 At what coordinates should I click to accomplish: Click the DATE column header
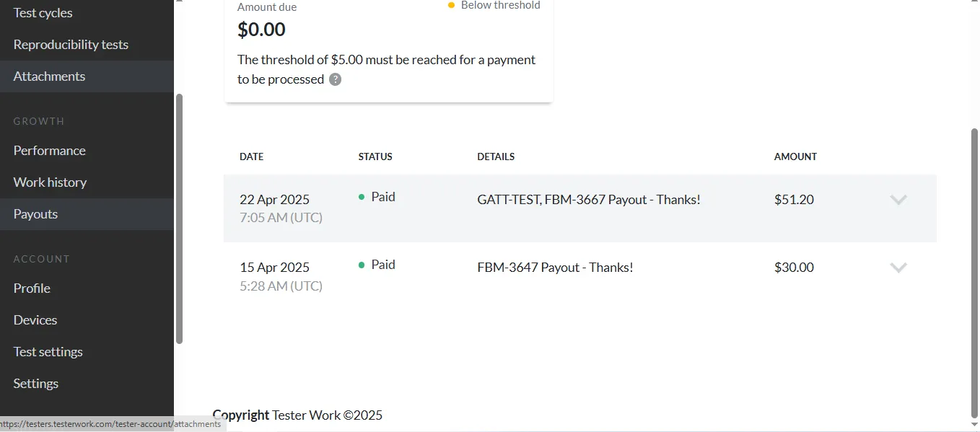[251, 157]
